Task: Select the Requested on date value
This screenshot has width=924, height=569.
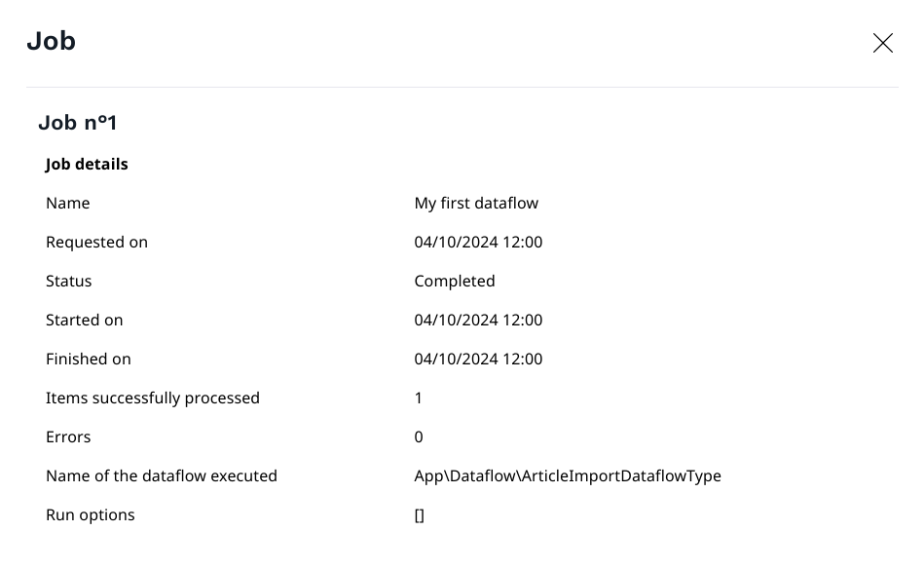Action: [478, 242]
